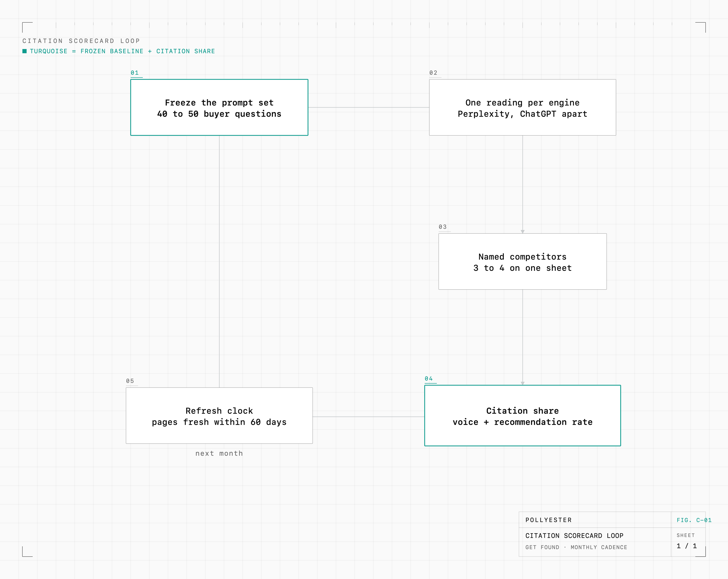Select the 'Freeze the prompt set' box
Screen dimensions: 728x579
(219, 107)
